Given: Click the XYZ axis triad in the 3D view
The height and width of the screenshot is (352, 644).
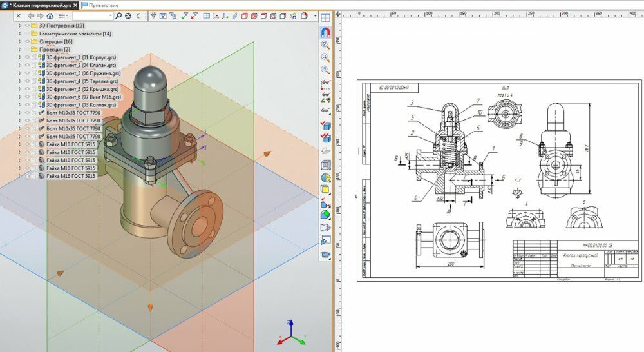Looking at the screenshot, I should [x=290, y=332].
